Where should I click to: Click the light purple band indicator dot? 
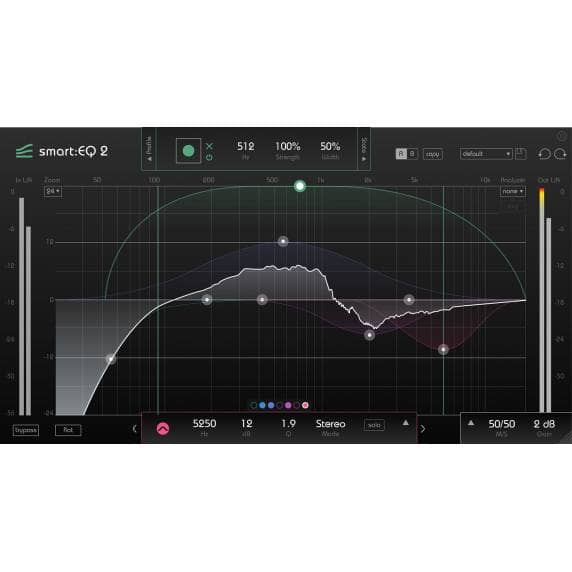coord(288,405)
